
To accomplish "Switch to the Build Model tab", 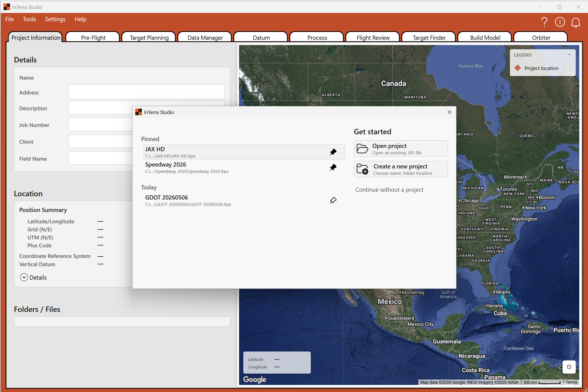I will point(485,37).
